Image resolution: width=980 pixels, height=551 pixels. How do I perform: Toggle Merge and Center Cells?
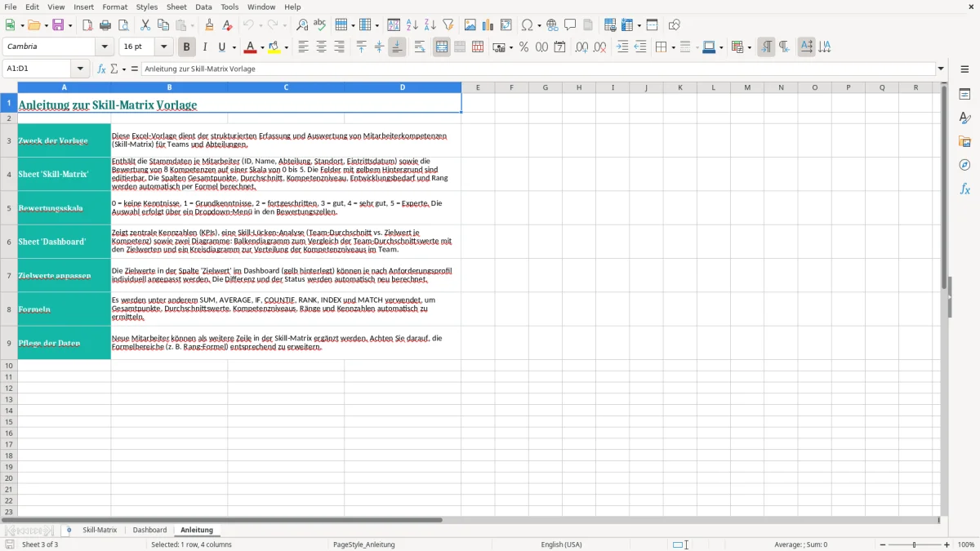point(442,47)
